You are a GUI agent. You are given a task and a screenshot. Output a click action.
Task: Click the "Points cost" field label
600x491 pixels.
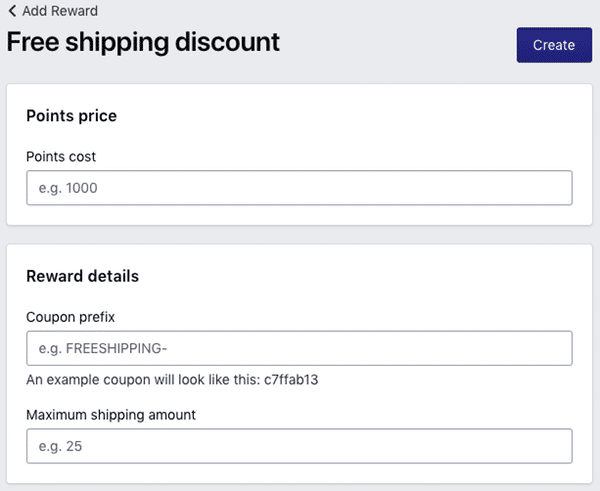[x=61, y=156]
